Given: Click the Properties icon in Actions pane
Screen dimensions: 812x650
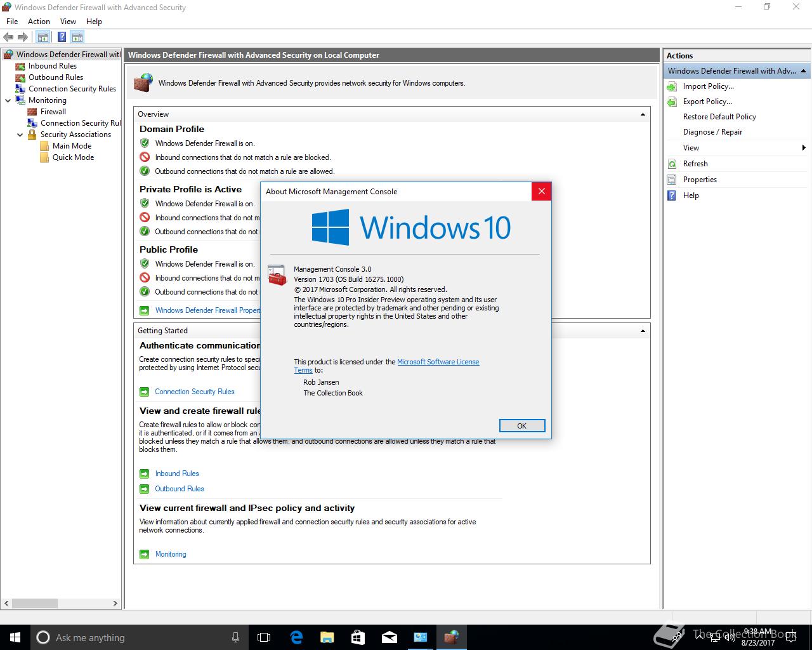Looking at the screenshot, I should [x=672, y=180].
